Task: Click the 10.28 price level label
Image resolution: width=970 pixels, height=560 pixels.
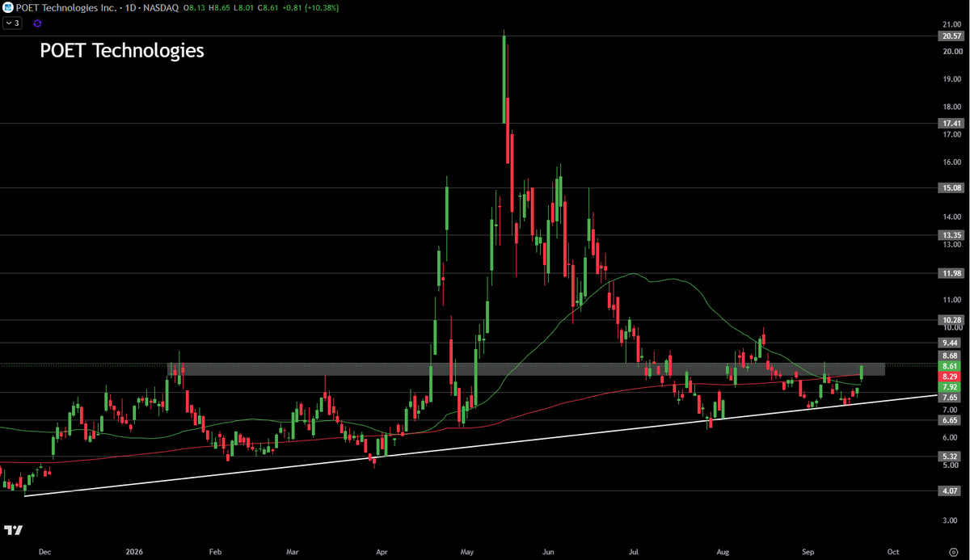Action: point(951,320)
